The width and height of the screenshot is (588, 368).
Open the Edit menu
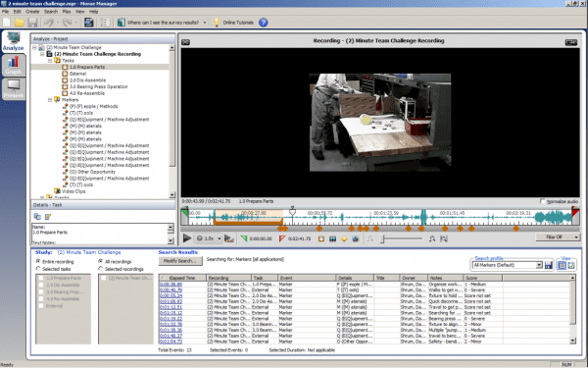coord(18,12)
